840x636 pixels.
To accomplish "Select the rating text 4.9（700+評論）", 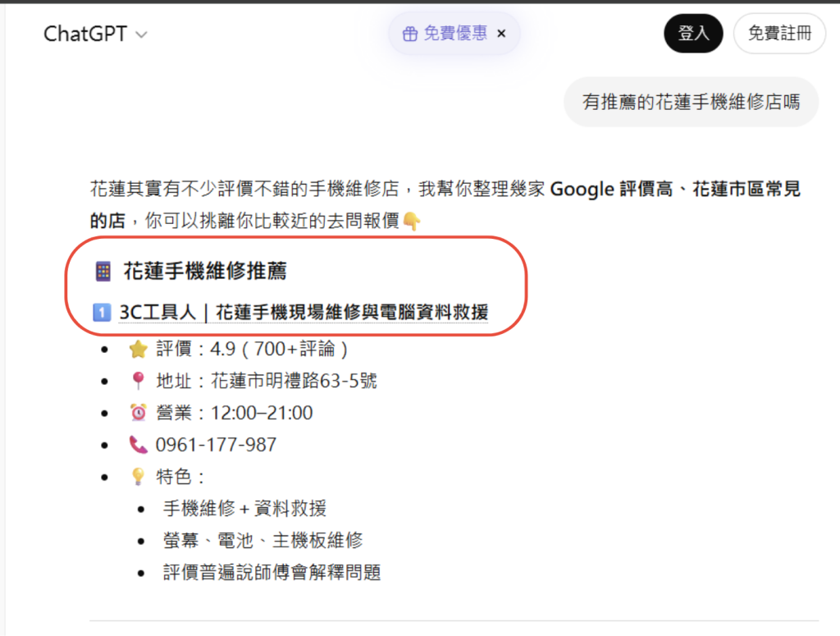I will (x=281, y=349).
